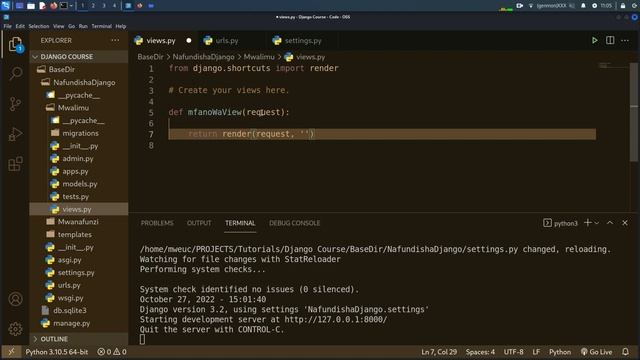The width and height of the screenshot is (640, 360).
Task: Open the Accounts menu icon
Action: (x=16, y=299)
